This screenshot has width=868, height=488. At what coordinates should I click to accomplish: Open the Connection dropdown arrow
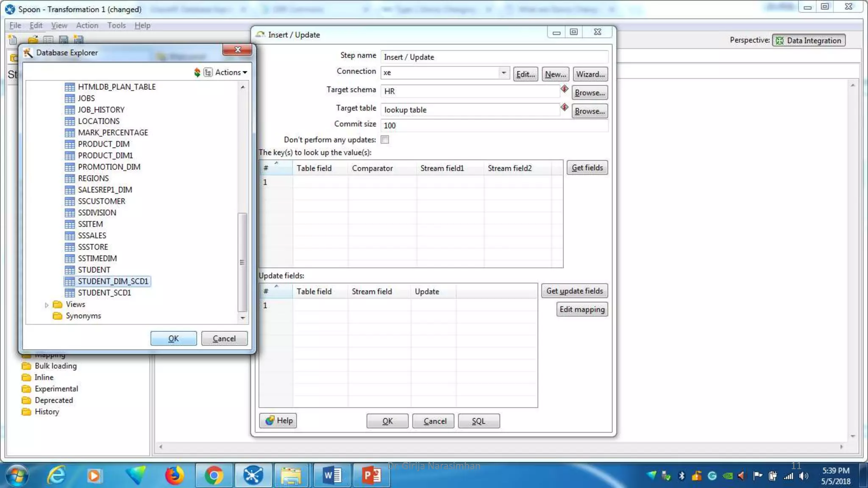coord(504,73)
